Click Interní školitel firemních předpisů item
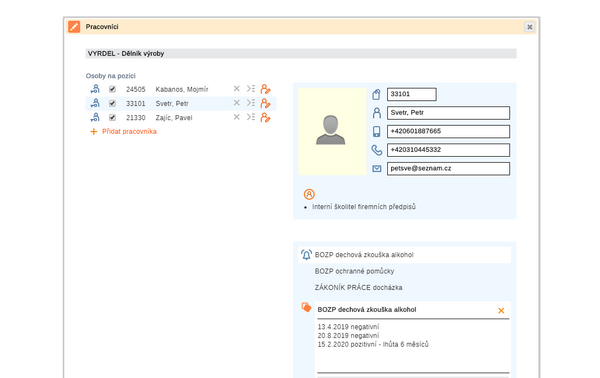The height and width of the screenshot is (378, 600). pos(364,207)
